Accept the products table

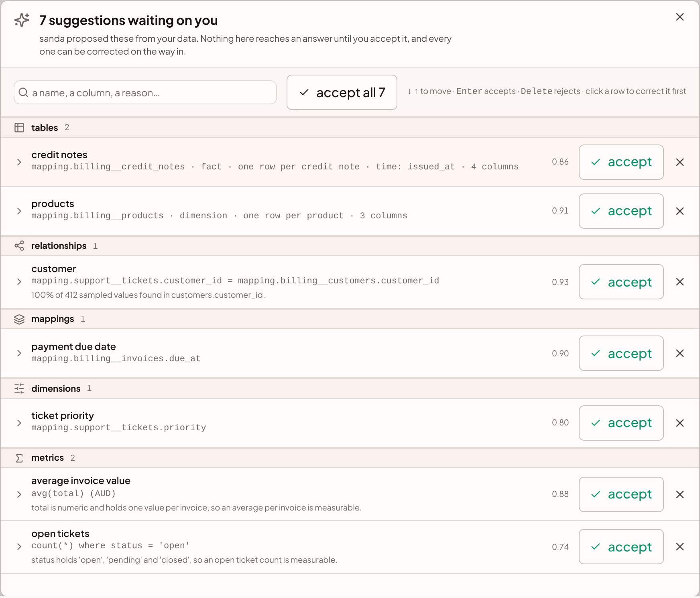pyautogui.click(x=621, y=211)
